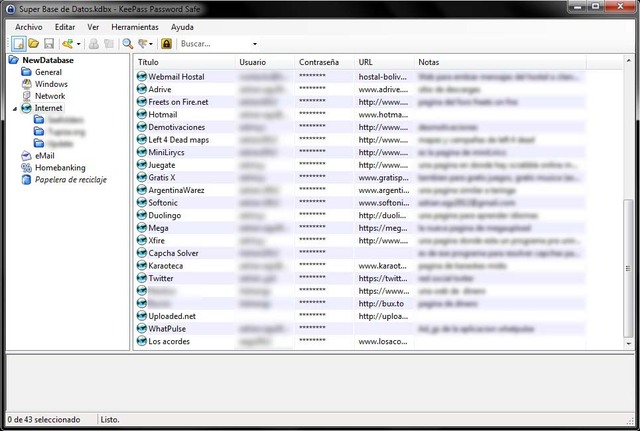Select the Papelera de reciclaje group

tap(71, 180)
